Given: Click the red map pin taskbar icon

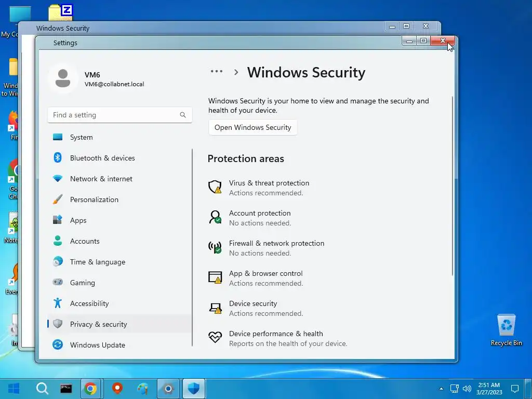Looking at the screenshot, I should [x=117, y=389].
